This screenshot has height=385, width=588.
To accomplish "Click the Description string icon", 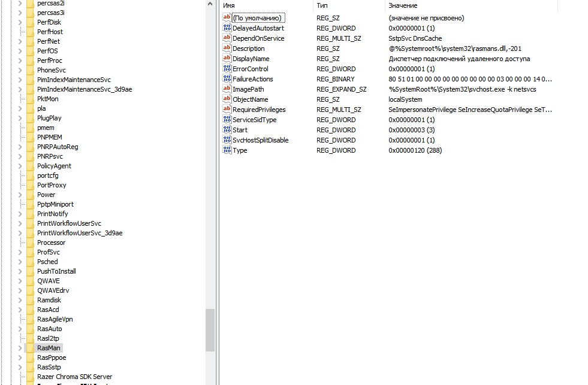I will (x=227, y=48).
